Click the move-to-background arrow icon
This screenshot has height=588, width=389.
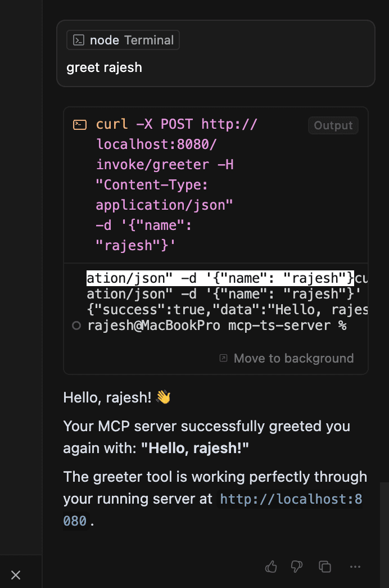(x=224, y=358)
